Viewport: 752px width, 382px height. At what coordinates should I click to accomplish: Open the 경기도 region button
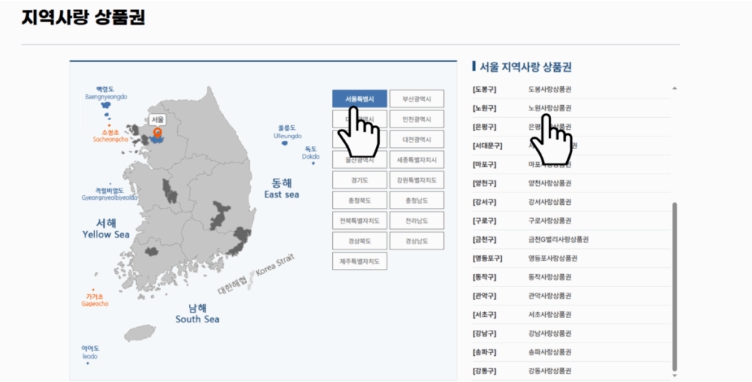click(x=360, y=180)
